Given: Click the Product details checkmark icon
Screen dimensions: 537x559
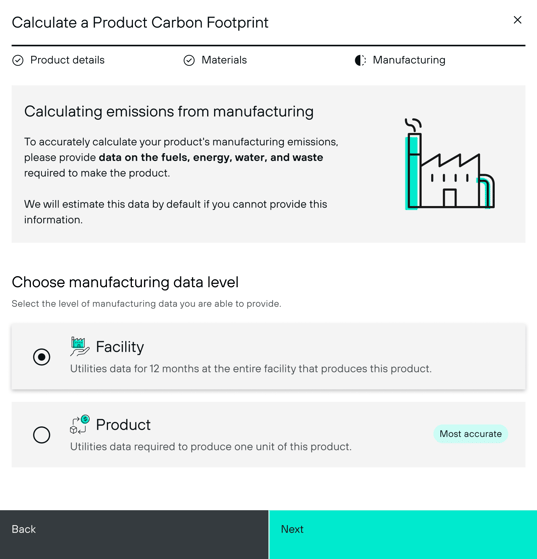Looking at the screenshot, I should (x=18, y=61).
